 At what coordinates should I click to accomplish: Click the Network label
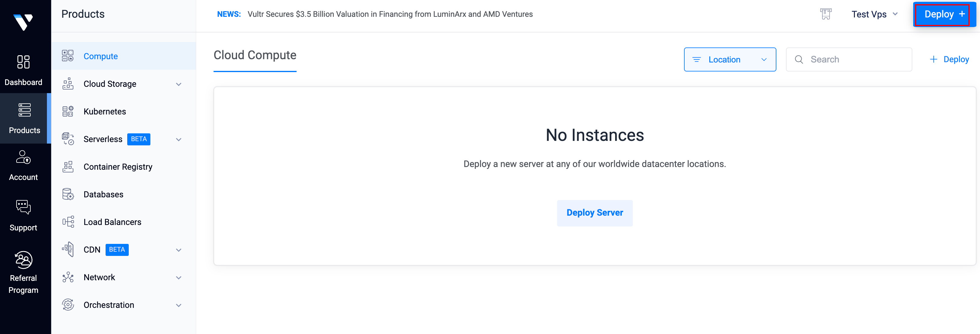(99, 278)
